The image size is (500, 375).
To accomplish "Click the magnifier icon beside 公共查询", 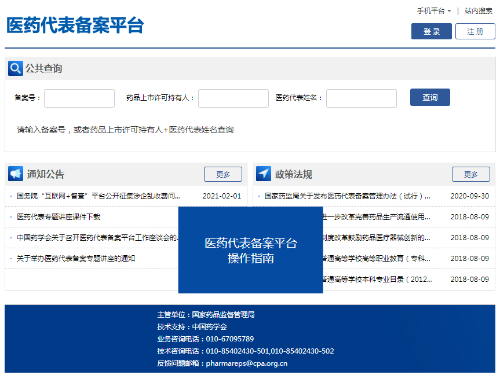I will (x=15, y=68).
